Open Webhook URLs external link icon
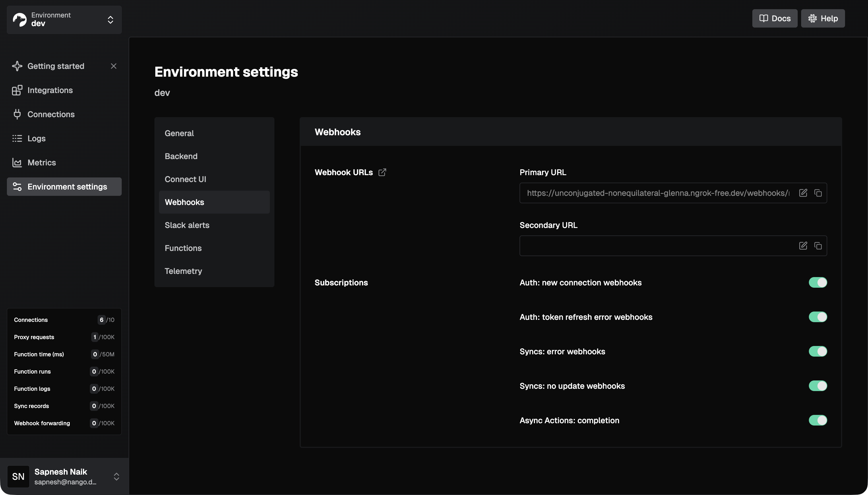The width and height of the screenshot is (868, 495). 382,172
